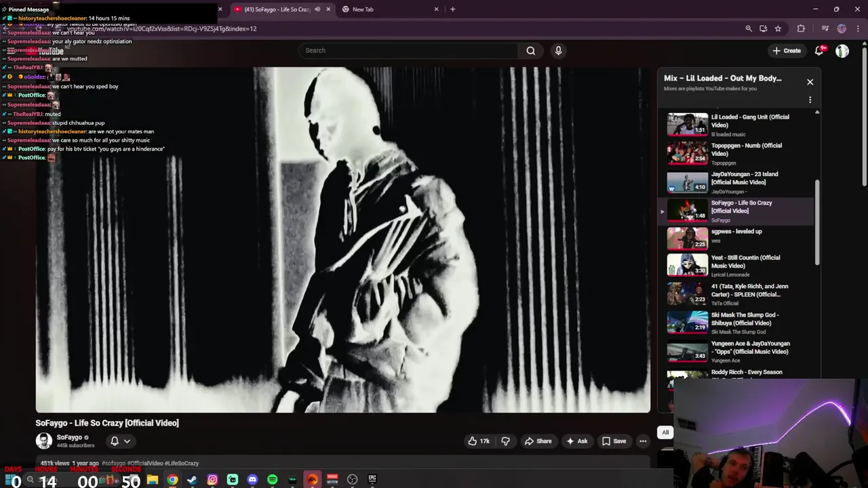This screenshot has height=488, width=868.
Task: Open YouTube account avatar menu
Action: tap(842, 51)
